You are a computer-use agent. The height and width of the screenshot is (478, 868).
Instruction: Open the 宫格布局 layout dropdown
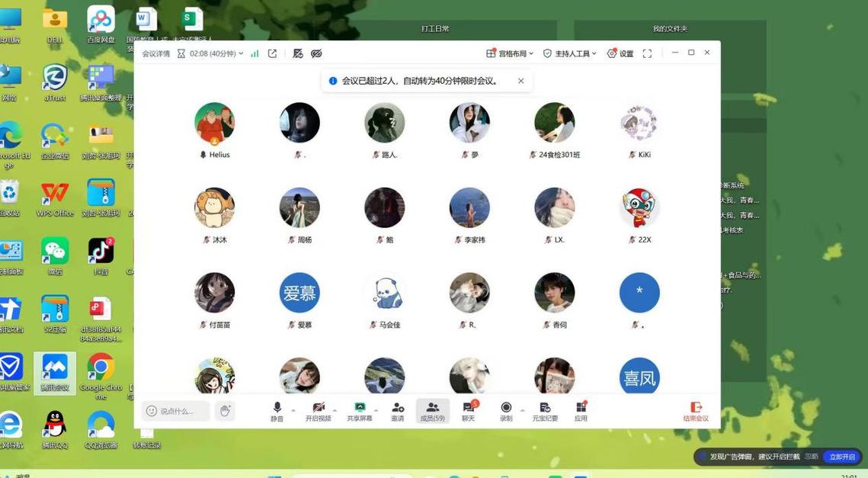tap(509, 53)
